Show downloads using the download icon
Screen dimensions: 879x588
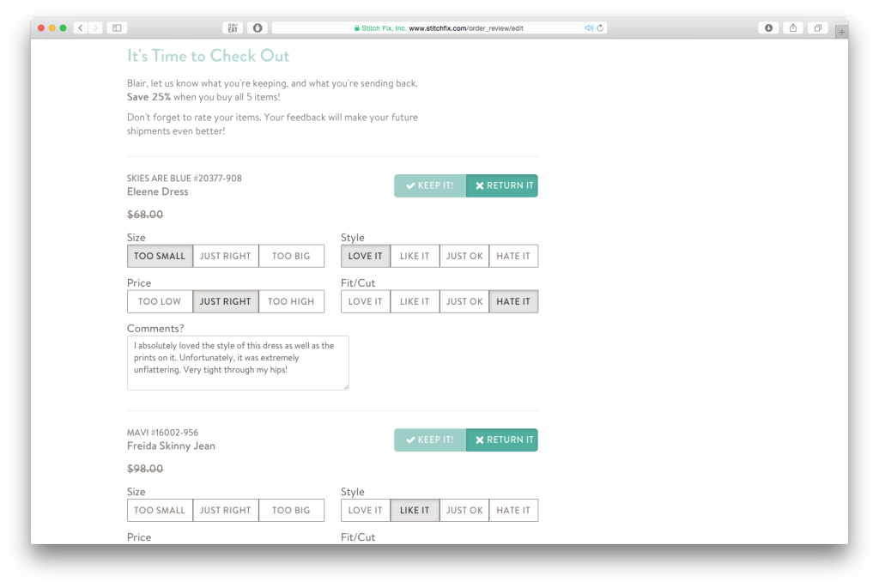coord(768,28)
